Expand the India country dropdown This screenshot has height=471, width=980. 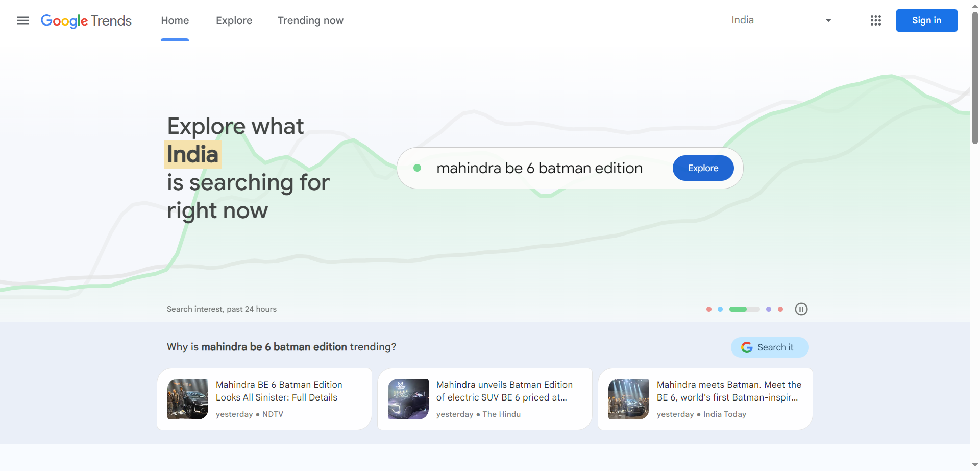tap(781, 20)
